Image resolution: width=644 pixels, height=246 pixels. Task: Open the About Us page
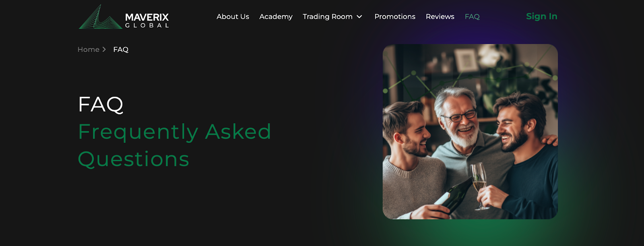tap(233, 17)
